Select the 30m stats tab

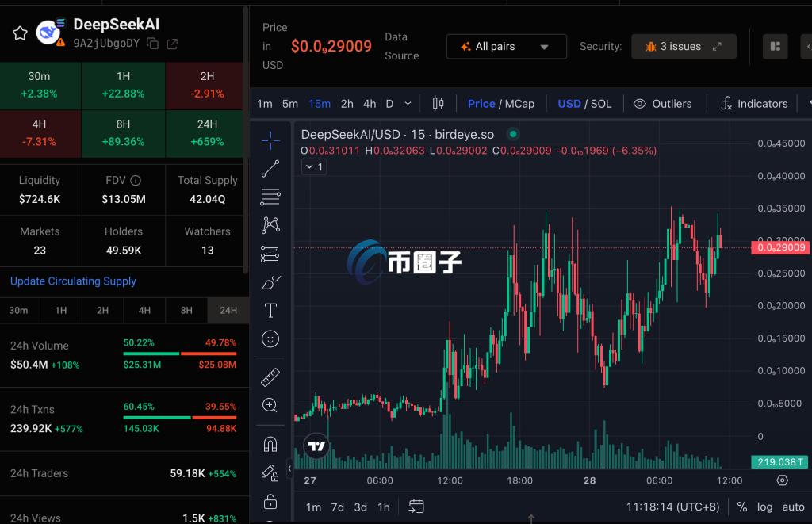[19, 310]
